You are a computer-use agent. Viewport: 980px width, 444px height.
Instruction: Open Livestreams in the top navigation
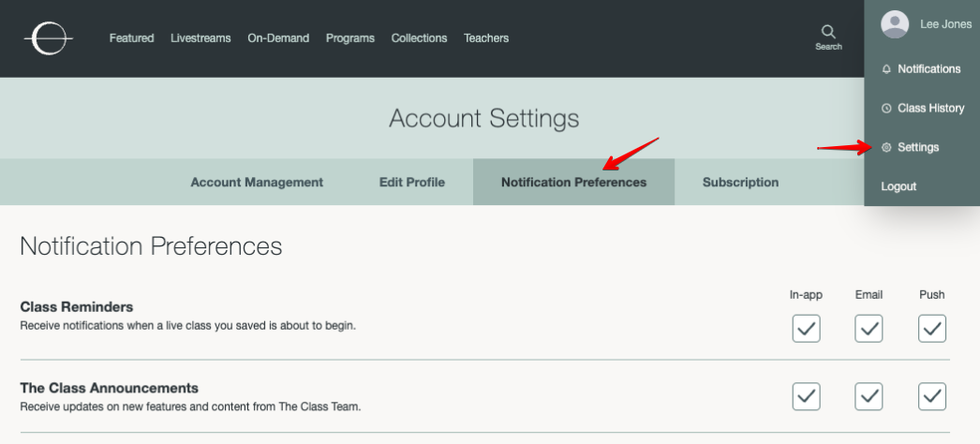click(200, 38)
